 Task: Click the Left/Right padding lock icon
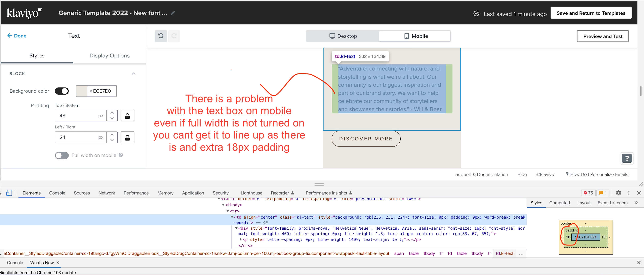click(x=127, y=138)
